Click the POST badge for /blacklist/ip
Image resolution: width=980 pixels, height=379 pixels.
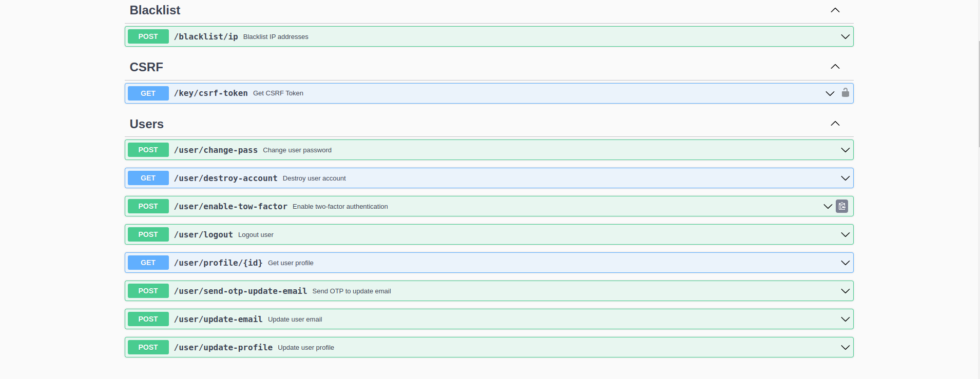coord(148,36)
